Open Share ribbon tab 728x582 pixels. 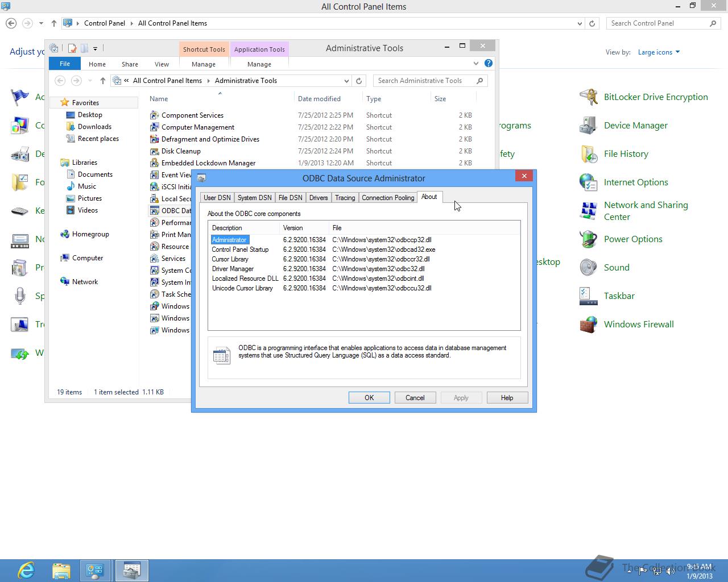[x=130, y=64]
